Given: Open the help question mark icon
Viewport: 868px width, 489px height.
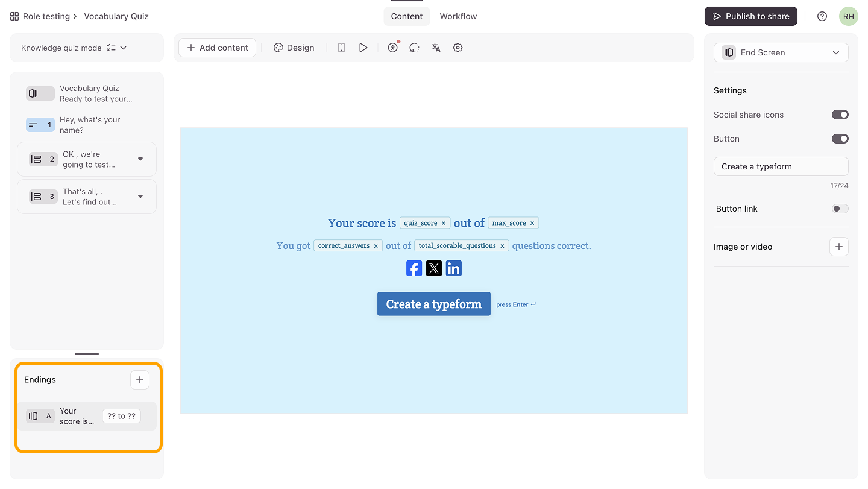Looking at the screenshot, I should tap(822, 16).
